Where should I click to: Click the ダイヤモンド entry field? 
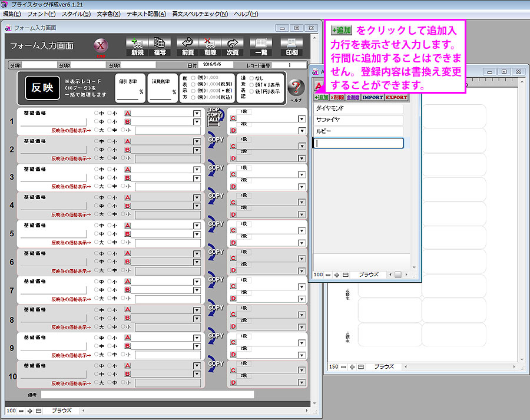tap(358, 109)
